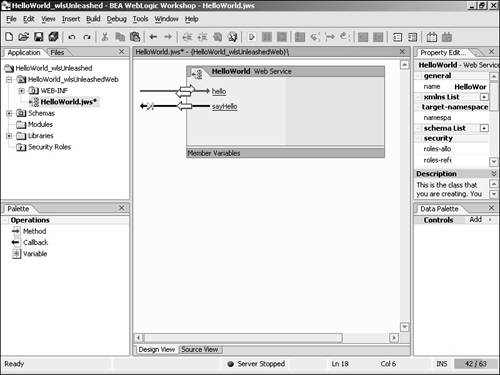Open the Debug menu
Screen dimensions: 500x375
[116, 19]
